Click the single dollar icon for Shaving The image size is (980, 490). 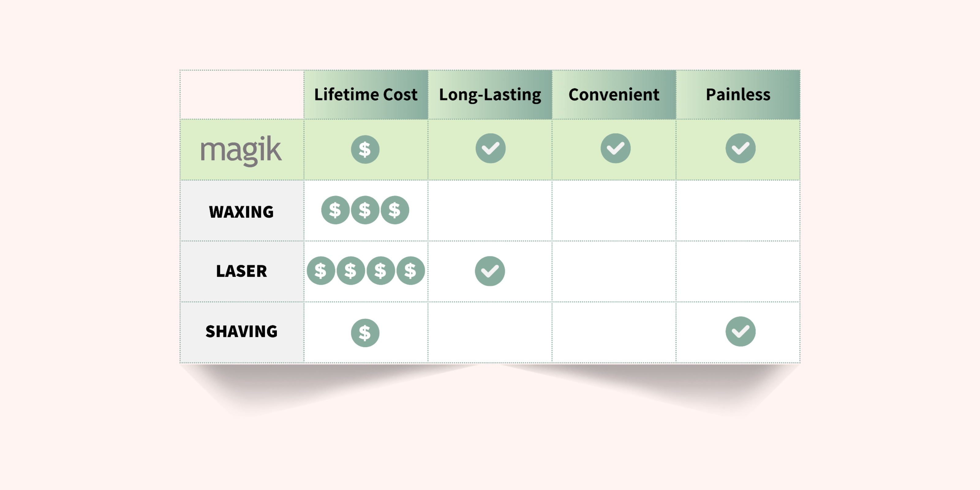(x=365, y=333)
